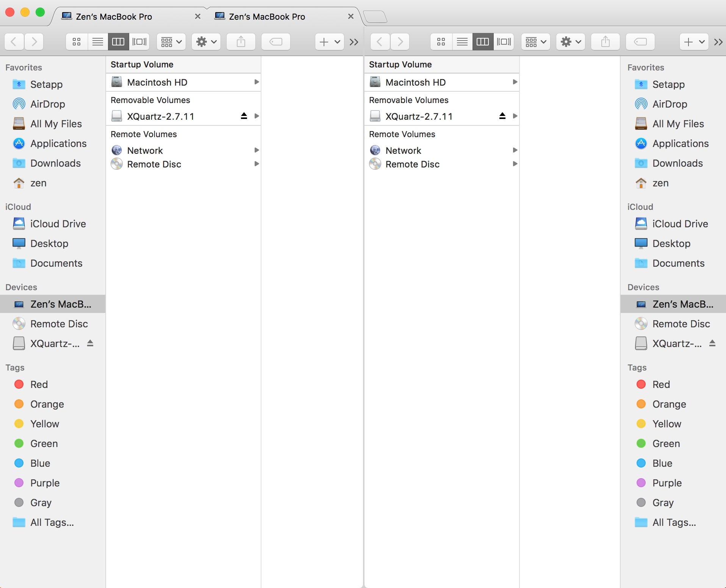Filter by Orange tag in left sidebar
This screenshot has width=726, height=588.
click(53, 404)
